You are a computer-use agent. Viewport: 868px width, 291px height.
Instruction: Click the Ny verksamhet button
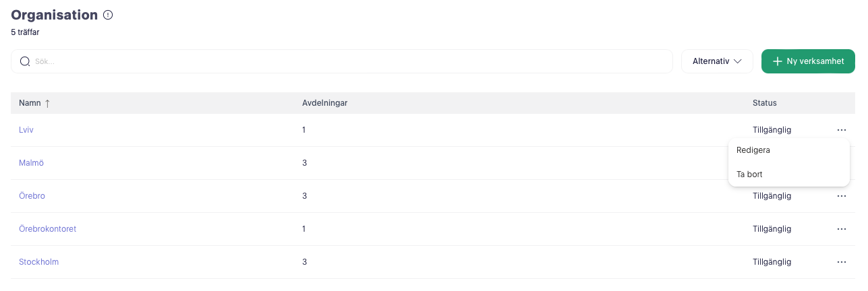[808, 61]
